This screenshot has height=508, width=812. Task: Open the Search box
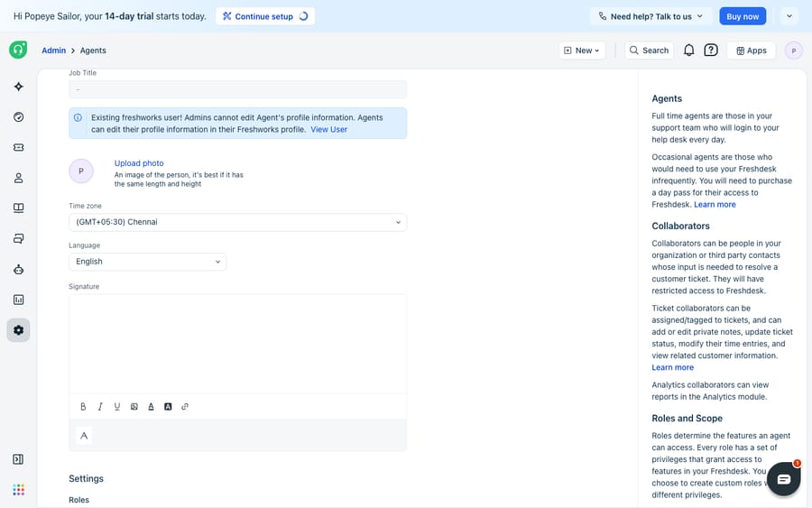click(649, 51)
